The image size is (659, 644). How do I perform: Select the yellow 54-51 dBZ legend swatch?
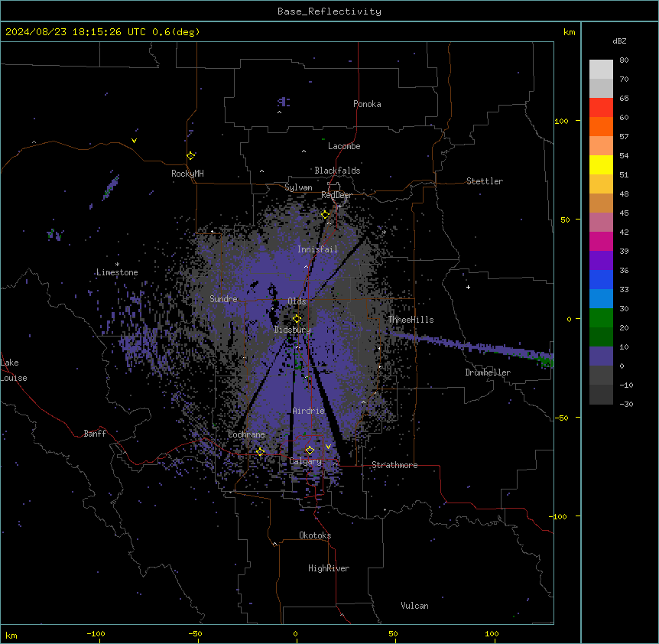point(601,164)
